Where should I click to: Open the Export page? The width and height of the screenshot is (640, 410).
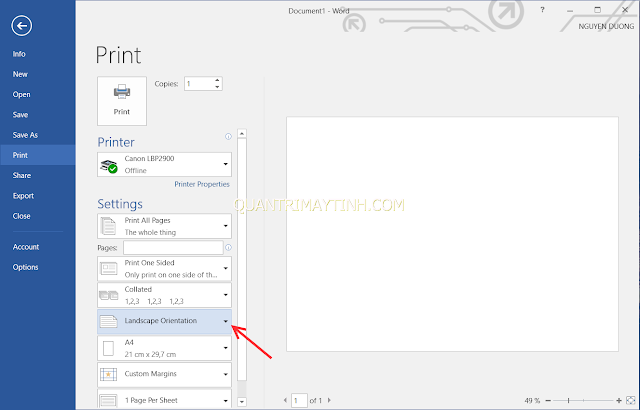23,196
